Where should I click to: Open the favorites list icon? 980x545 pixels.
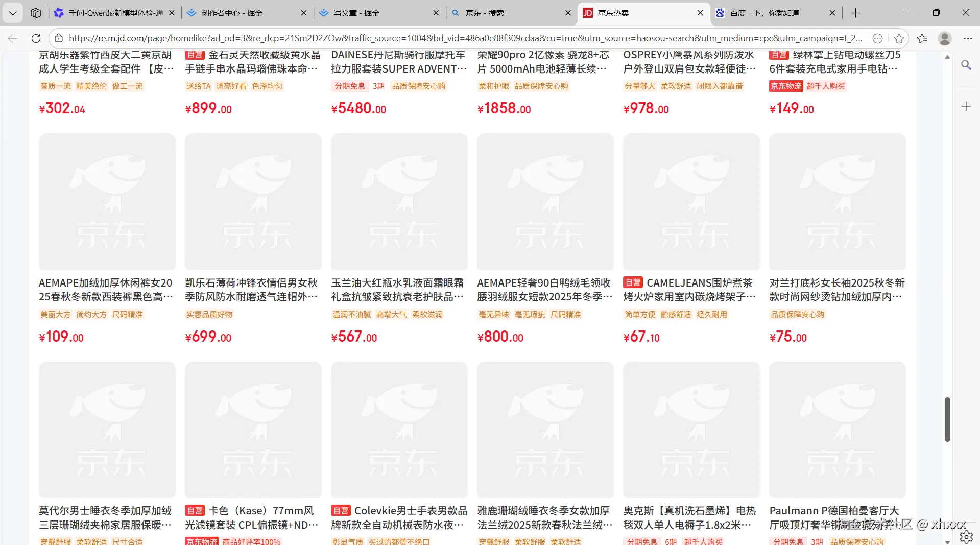922,38
